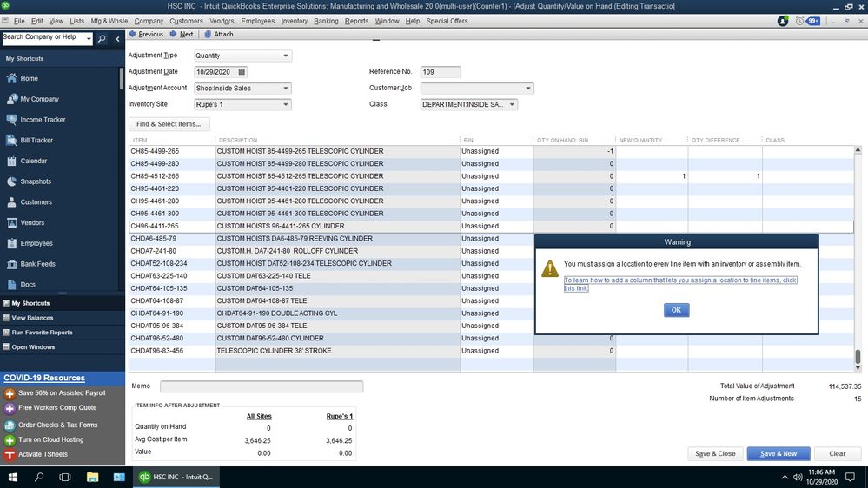Select Run Favorite Reports in sidebar

[42, 333]
